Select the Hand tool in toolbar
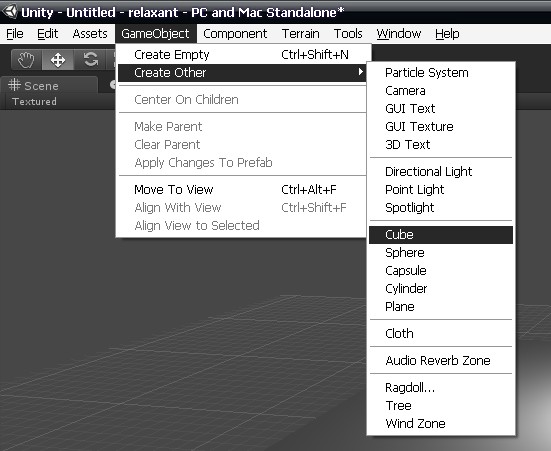This screenshot has height=451, width=551. click(26, 60)
